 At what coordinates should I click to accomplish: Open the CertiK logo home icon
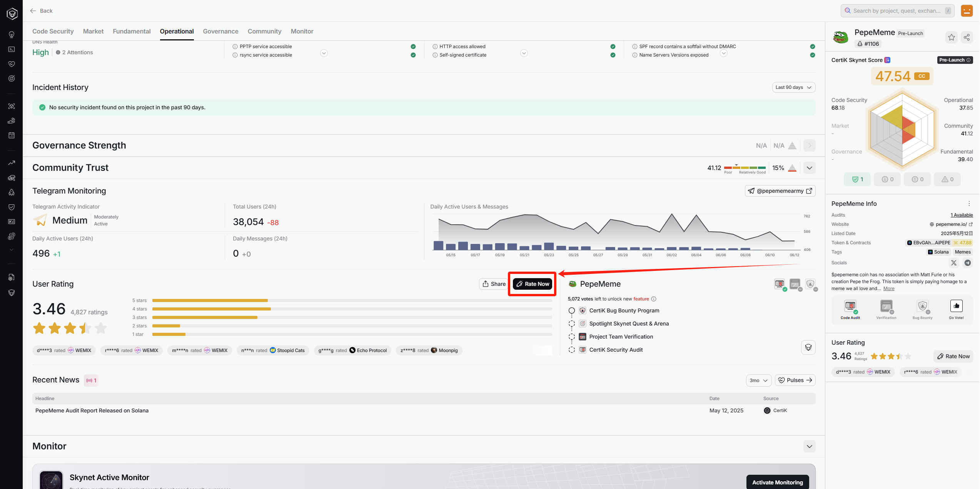12,14
